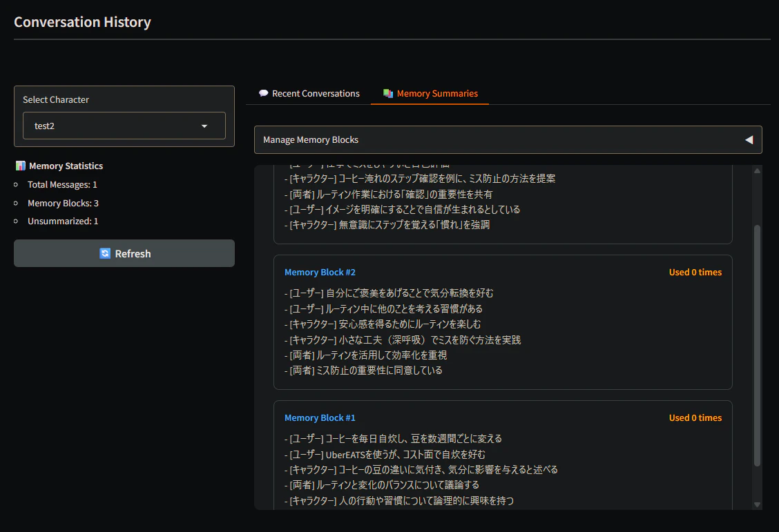
Task: Click 'Used 0 times' on Memory Block #1
Action: 695,418
